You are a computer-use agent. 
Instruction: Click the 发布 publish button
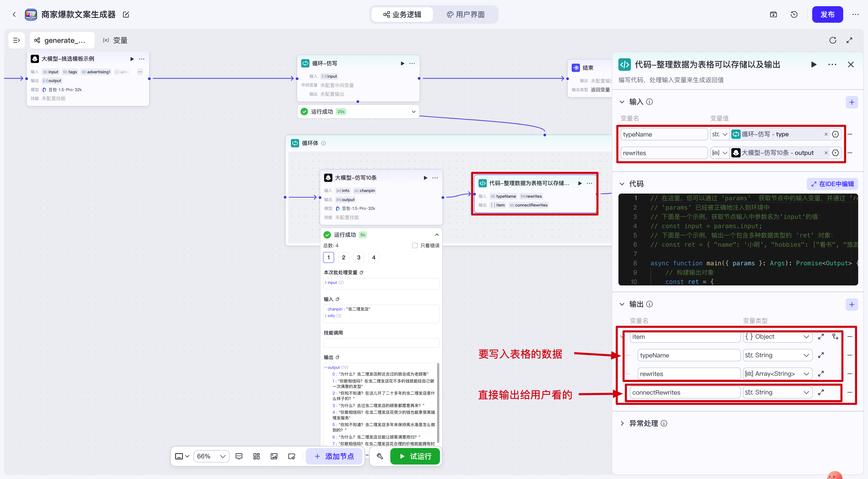point(827,14)
